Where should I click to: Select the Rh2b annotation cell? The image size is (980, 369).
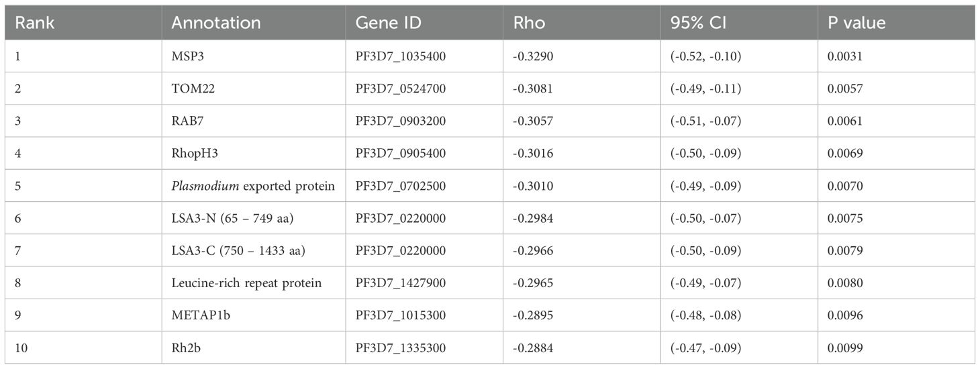pyautogui.click(x=185, y=348)
